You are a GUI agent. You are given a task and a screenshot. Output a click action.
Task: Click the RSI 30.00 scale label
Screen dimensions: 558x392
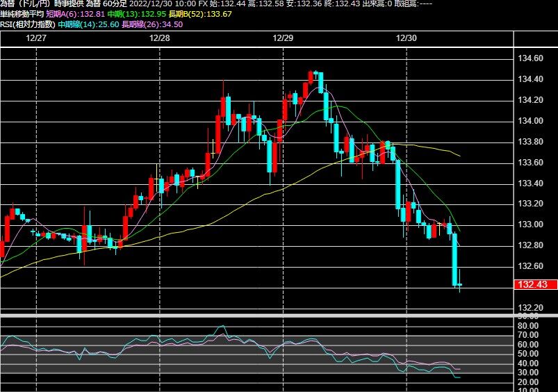(x=528, y=373)
